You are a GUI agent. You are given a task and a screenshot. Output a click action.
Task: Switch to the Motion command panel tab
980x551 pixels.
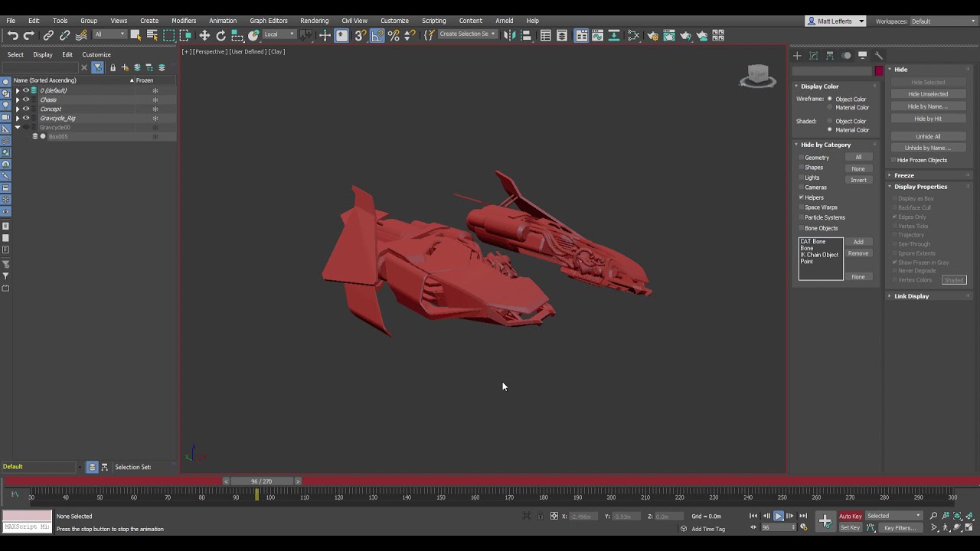pyautogui.click(x=846, y=55)
